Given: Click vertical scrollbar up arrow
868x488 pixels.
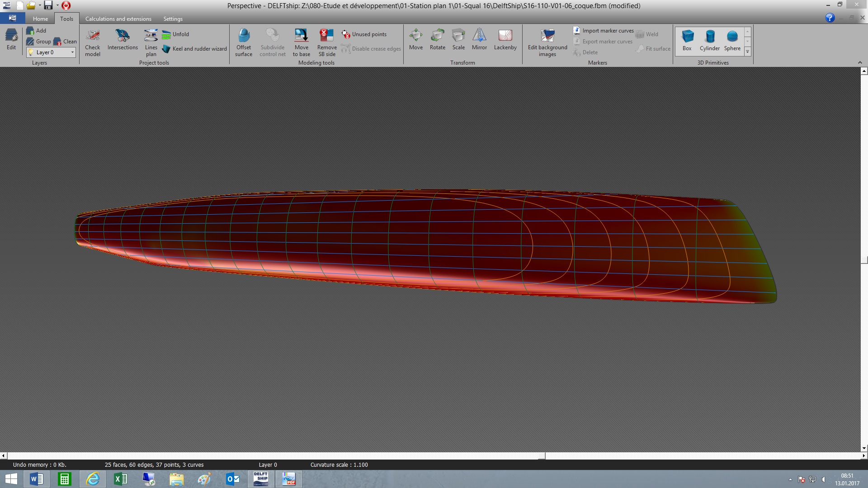Looking at the screenshot, I should [x=864, y=71].
